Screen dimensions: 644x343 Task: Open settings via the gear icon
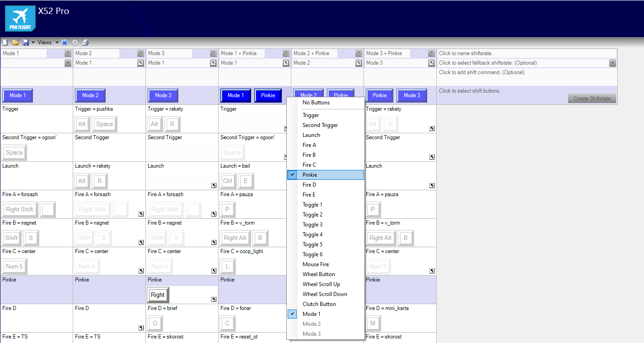(75, 42)
